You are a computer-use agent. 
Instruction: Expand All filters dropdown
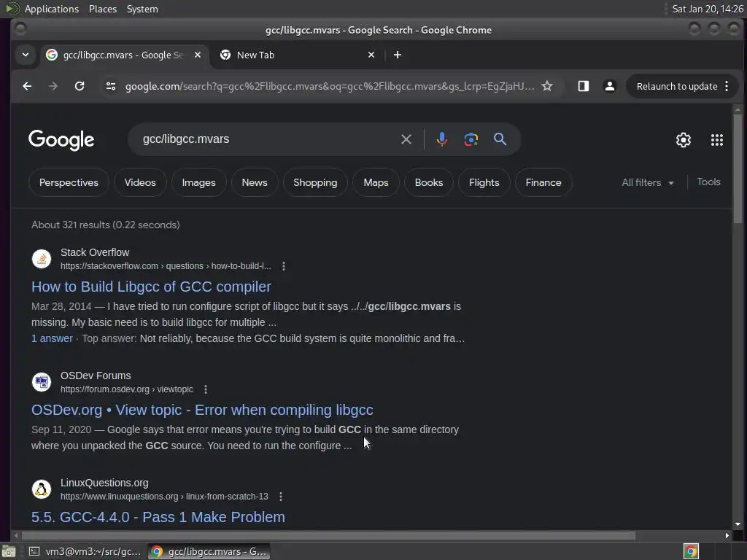tap(648, 183)
